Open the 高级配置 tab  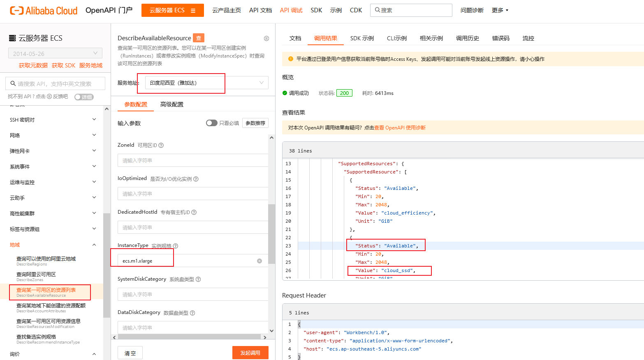tap(172, 104)
